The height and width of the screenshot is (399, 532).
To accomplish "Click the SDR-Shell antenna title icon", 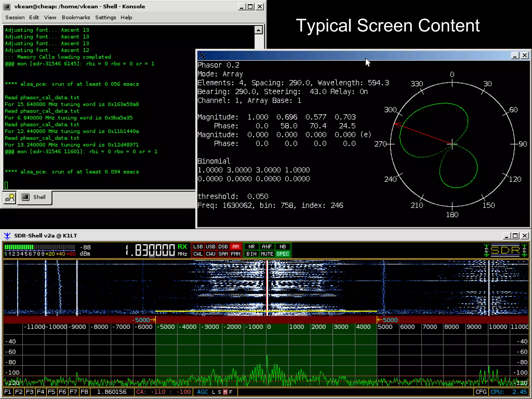I will [7, 236].
